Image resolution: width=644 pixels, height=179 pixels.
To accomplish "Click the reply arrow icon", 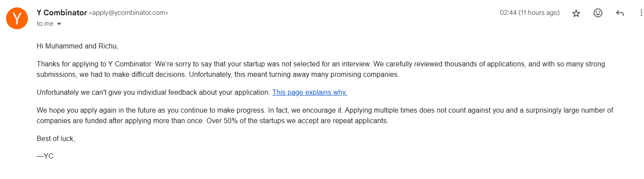I will [620, 14].
